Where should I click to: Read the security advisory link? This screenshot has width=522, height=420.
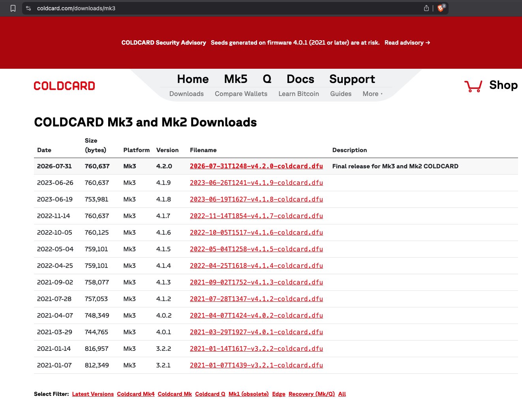point(407,43)
